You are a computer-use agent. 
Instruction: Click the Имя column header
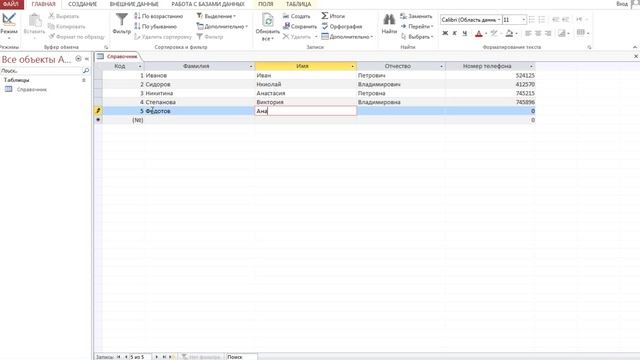point(302,66)
